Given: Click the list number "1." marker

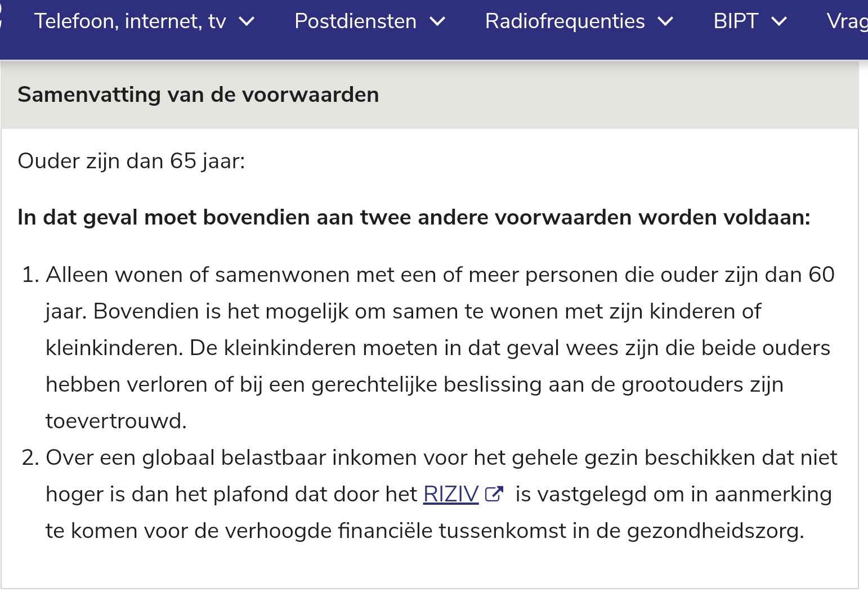Looking at the screenshot, I should (x=30, y=275).
